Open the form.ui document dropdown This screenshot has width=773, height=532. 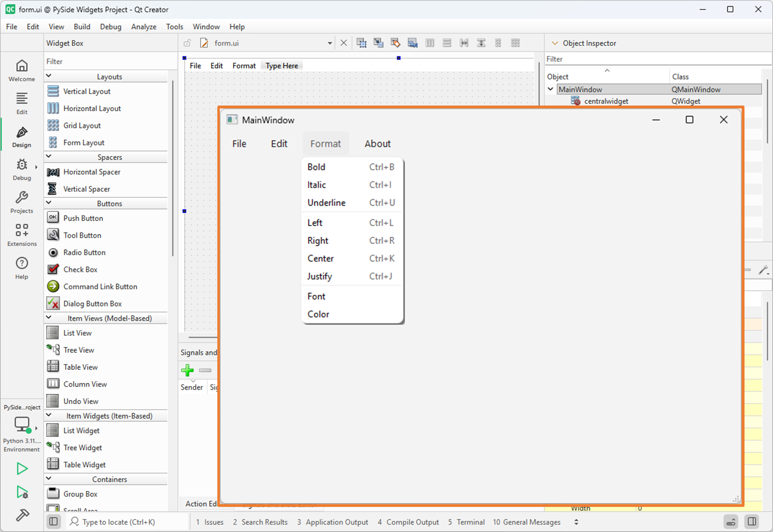(x=330, y=43)
